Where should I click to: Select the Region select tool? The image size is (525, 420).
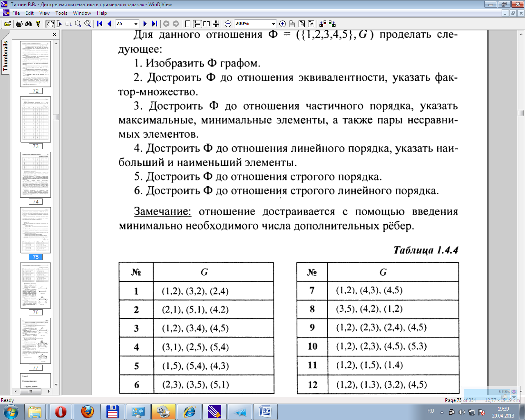(68, 24)
